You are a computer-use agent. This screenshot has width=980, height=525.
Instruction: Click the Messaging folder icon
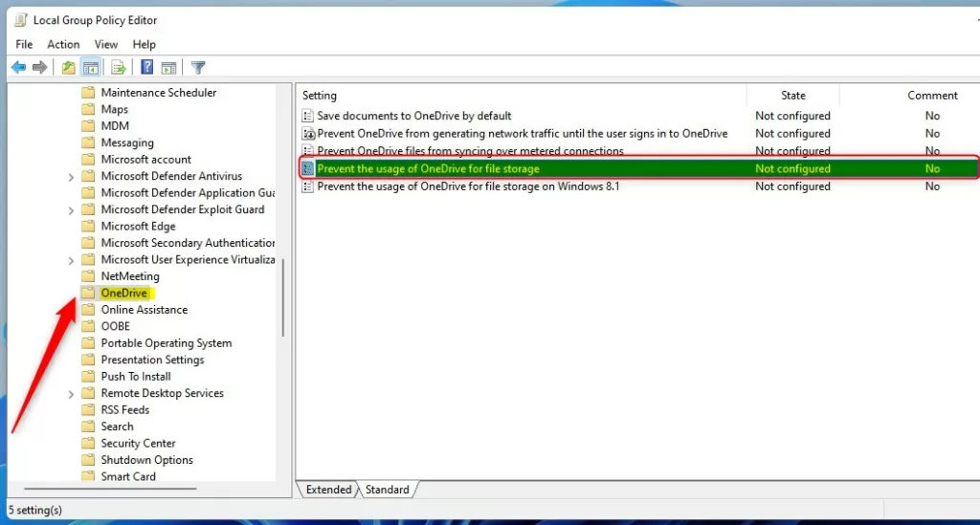tap(88, 142)
